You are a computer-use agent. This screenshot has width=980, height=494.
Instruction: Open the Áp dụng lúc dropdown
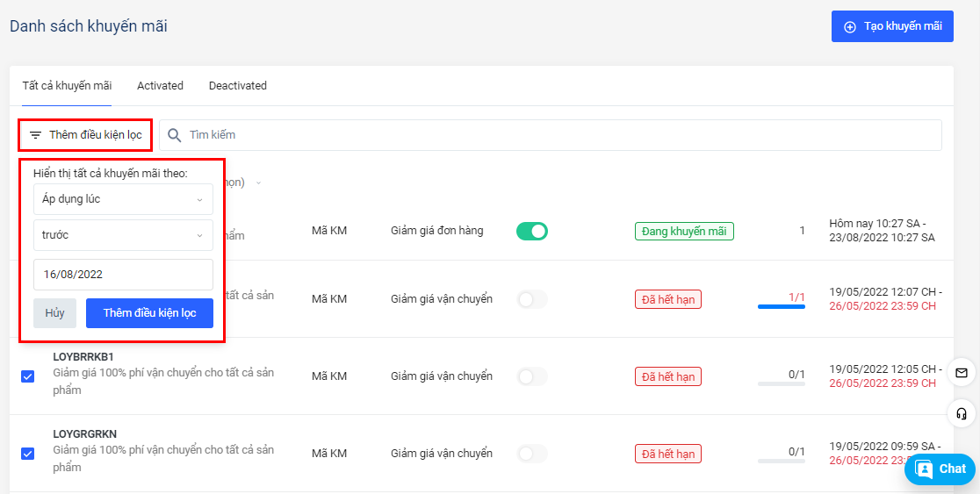(x=123, y=199)
